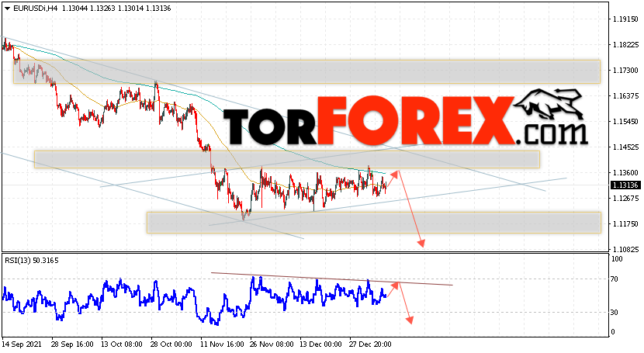Click price scale value 1.14525
This screenshot has width=644, height=353.
pyautogui.click(x=625, y=147)
